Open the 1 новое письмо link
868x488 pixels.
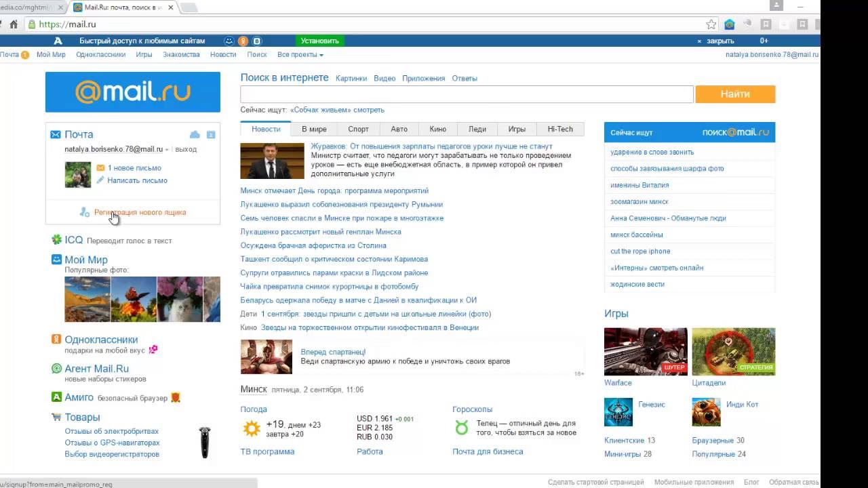click(x=134, y=168)
